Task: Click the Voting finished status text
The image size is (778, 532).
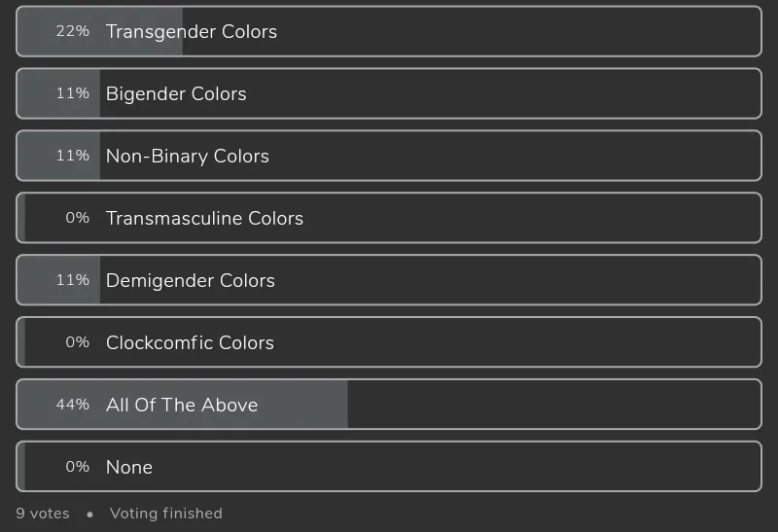Action: 166,514
